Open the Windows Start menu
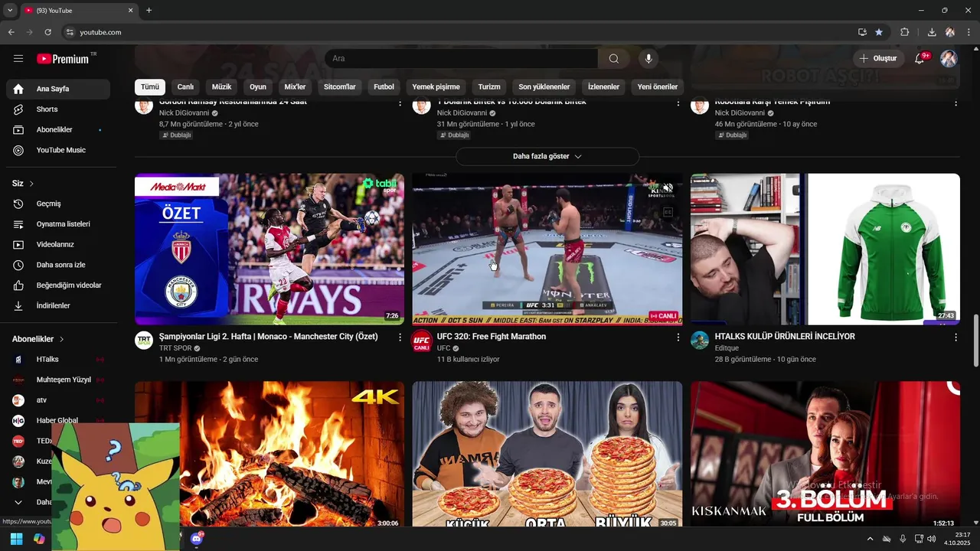Image resolution: width=980 pixels, height=551 pixels. (16, 539)
